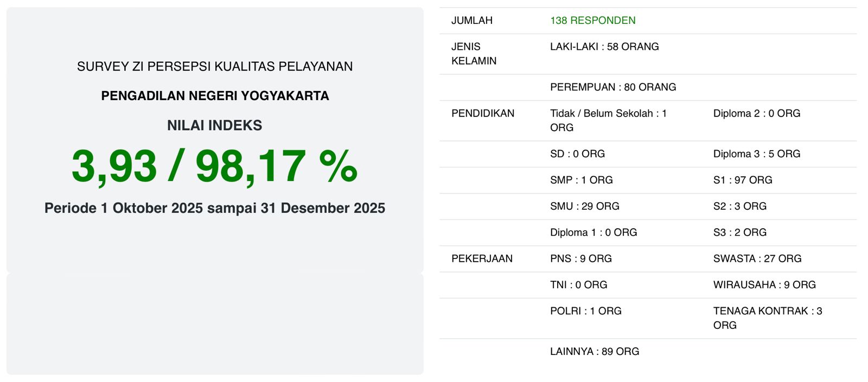Click the SWASTA : 27 ORG entry
This screenshot has width=868, height=382.
point(757,258)
